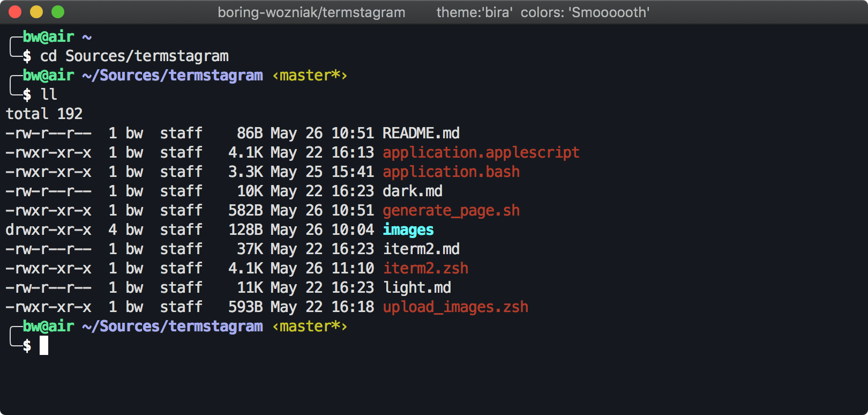
Task: Click the block cursor at the last prompt
Action: point(44,345)
